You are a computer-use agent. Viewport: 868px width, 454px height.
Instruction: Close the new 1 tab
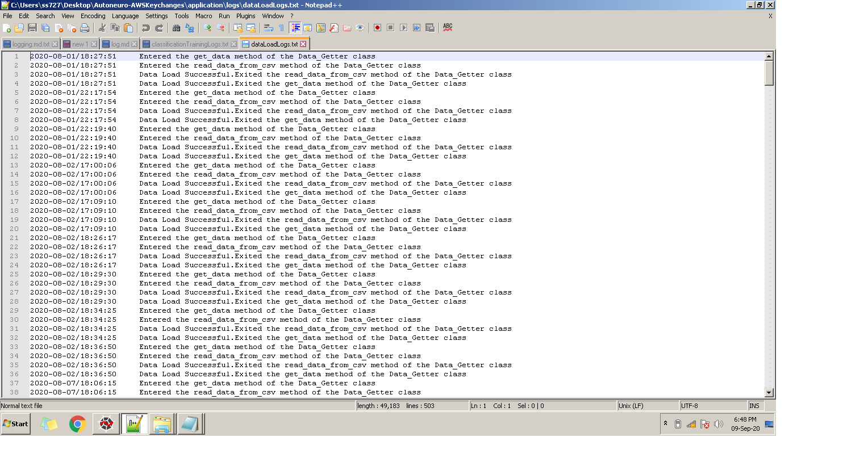click(94, 44)
